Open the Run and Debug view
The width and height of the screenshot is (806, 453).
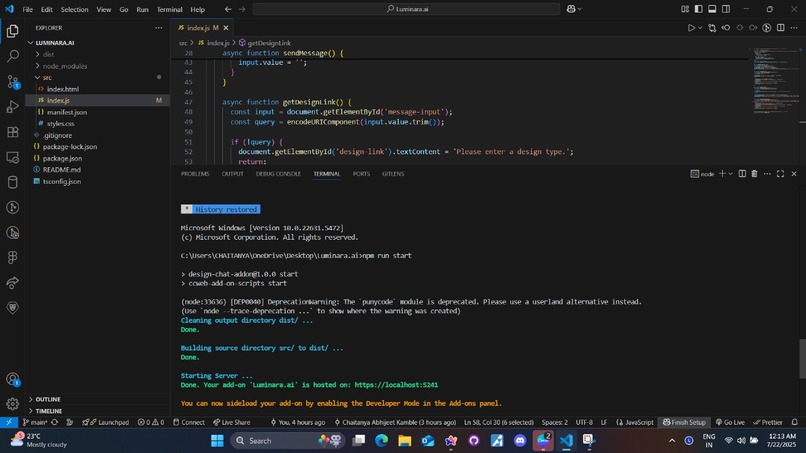pos(12,106)
